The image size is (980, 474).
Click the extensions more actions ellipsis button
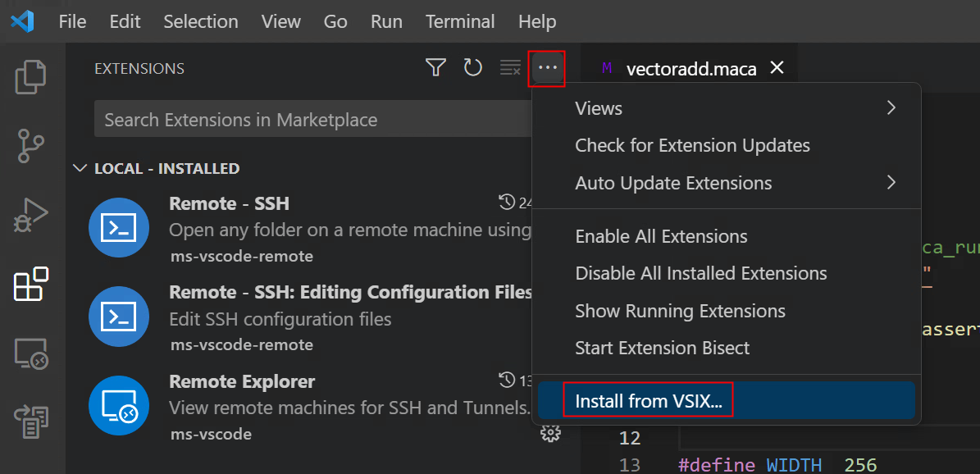click(x=548, y=68)
